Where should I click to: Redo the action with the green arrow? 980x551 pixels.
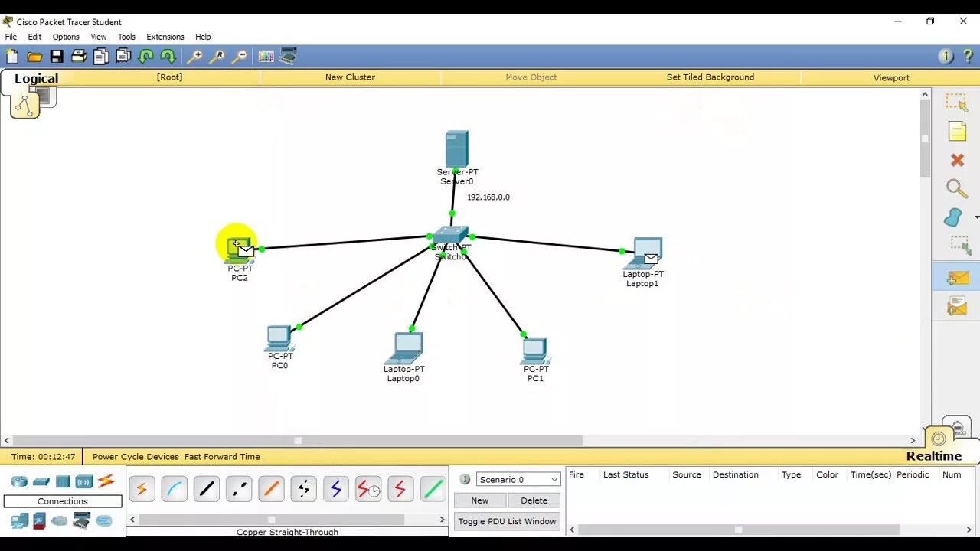point(168,56)
